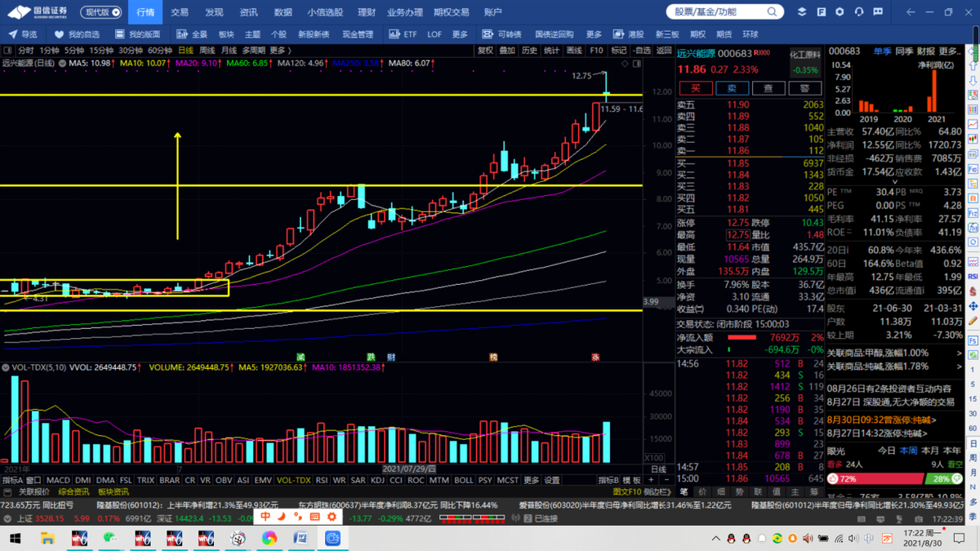Screen dimensions: 980x551
Task: Click the four-way move arrows sidebar icon
Action: coord(973,306)
